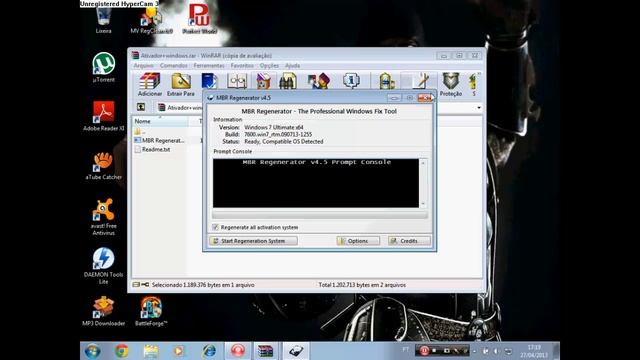640x360 pixels.
Task: Click the Internet Explorer taskbar icon
Action: click(209, 351)
